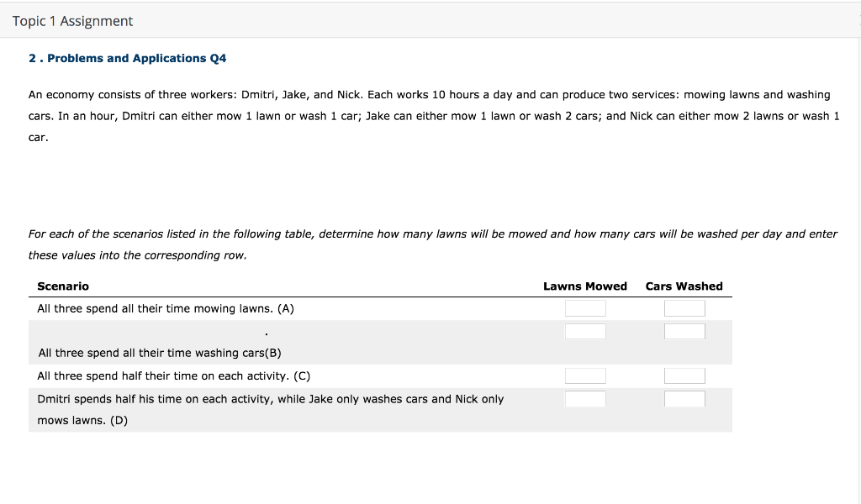Focus the Cars Washed input for scenario D
This screenshot has width=861, height=504.
coord(684,399)
